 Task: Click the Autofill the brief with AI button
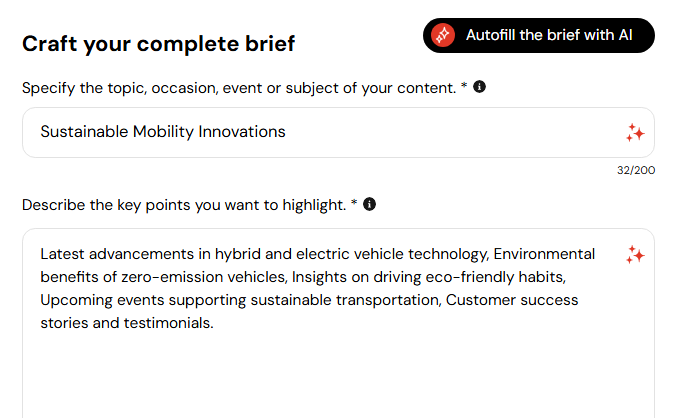(538, 35)
